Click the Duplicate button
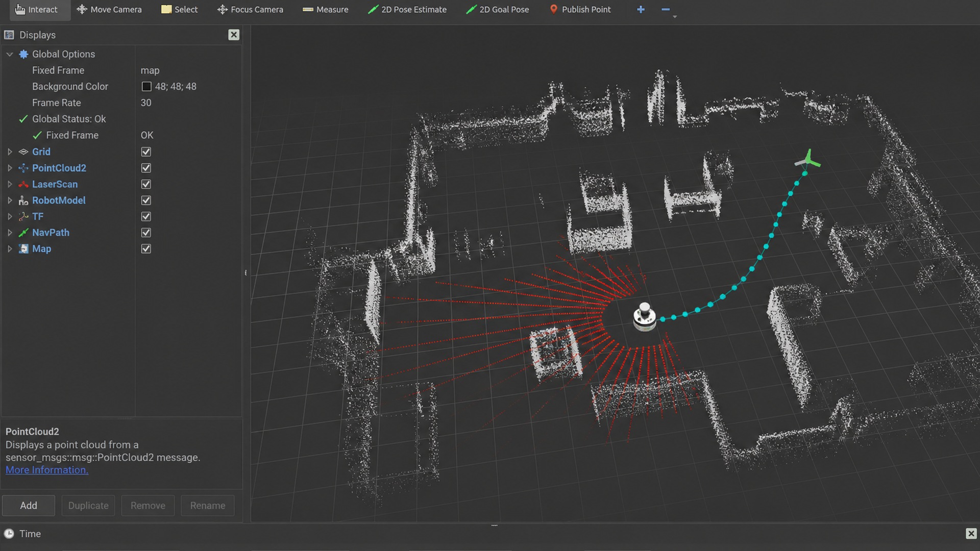980x551 pixels. click(x=88, y=506)
